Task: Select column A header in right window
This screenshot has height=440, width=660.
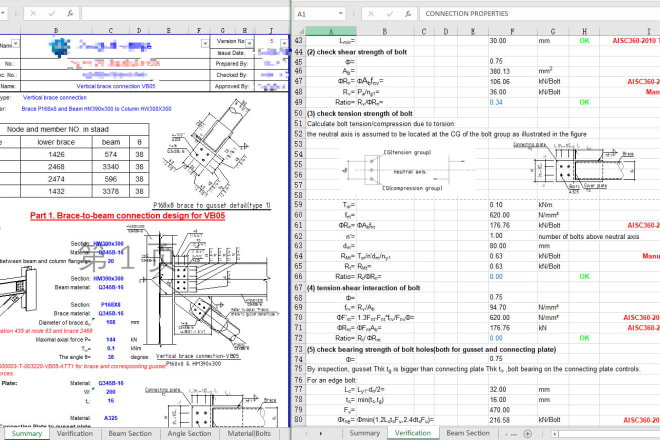Action: 331,31
